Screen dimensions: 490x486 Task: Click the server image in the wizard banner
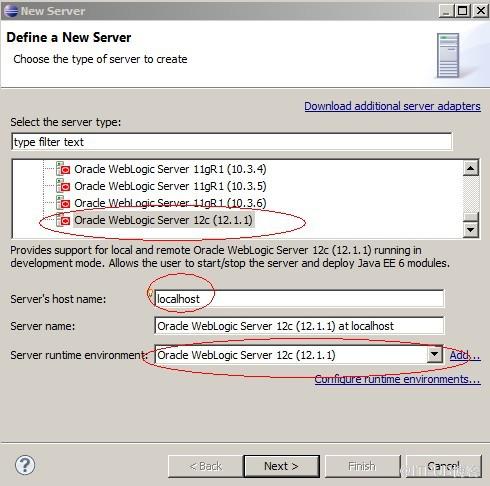448,55
